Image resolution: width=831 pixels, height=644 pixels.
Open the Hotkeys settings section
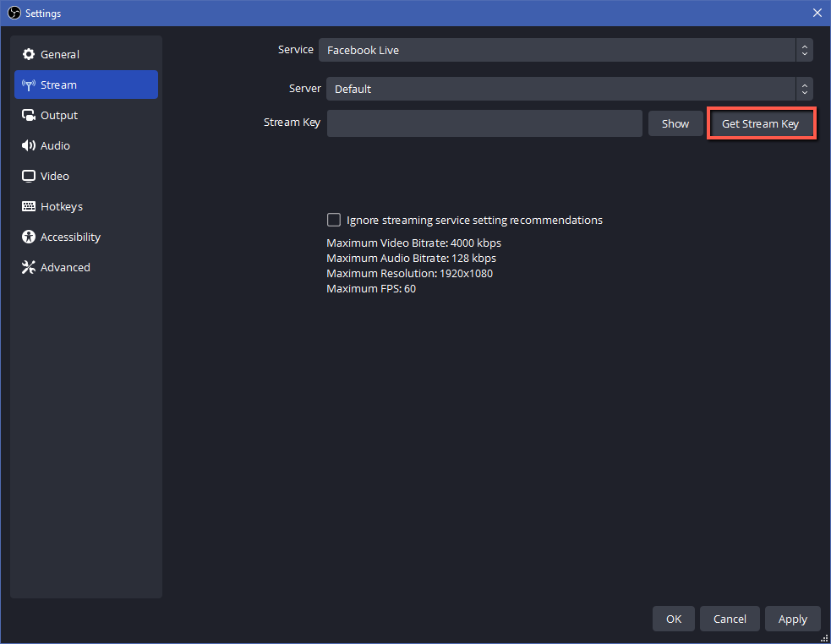click(86, 206)
